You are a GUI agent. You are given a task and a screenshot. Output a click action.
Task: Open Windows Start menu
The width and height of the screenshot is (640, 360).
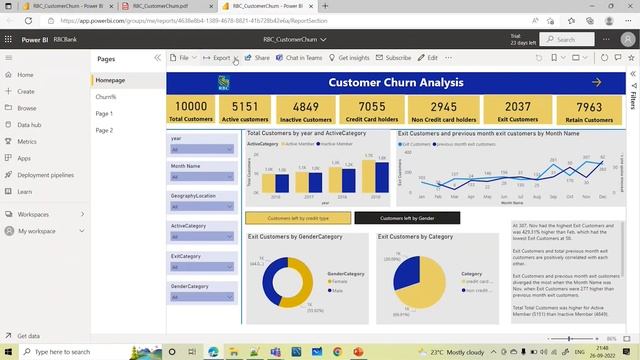click(x=8, y=352)
